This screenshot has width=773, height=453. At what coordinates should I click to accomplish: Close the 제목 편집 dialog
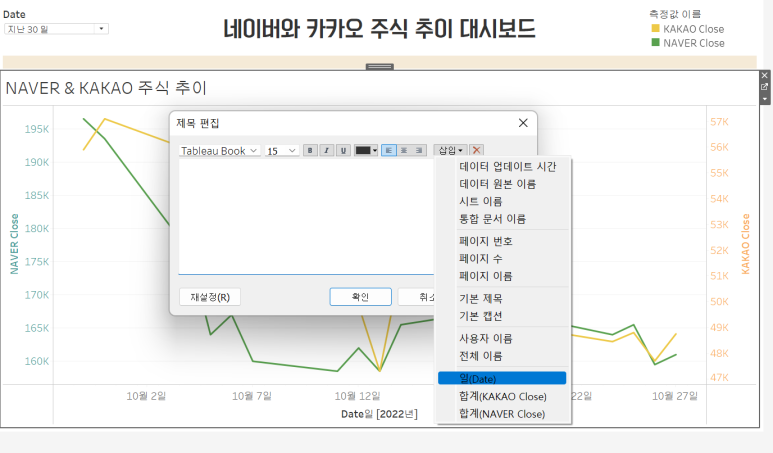[523, 123]
